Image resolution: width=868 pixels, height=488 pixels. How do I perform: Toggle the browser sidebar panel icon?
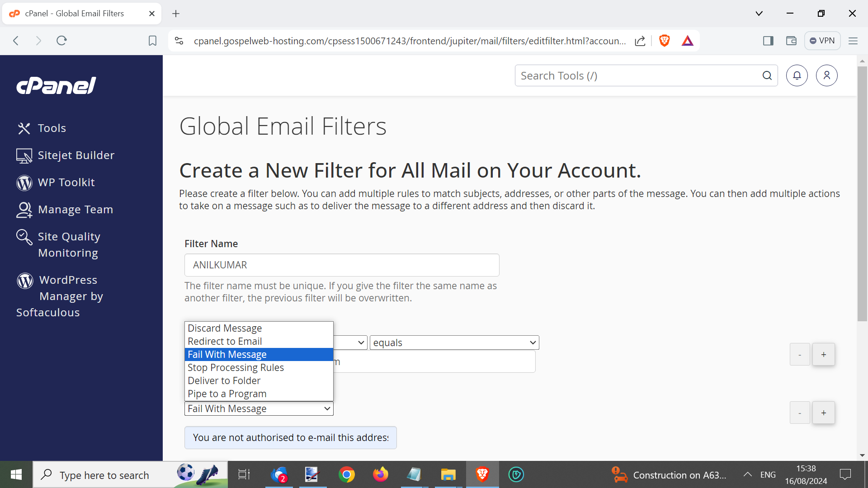(x=768, y=41)
